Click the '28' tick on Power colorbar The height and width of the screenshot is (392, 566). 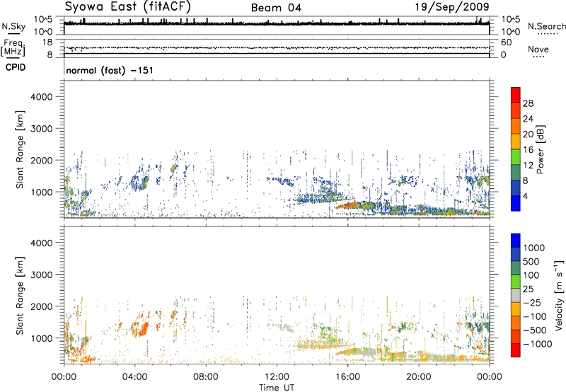click(x=528, y=103)
